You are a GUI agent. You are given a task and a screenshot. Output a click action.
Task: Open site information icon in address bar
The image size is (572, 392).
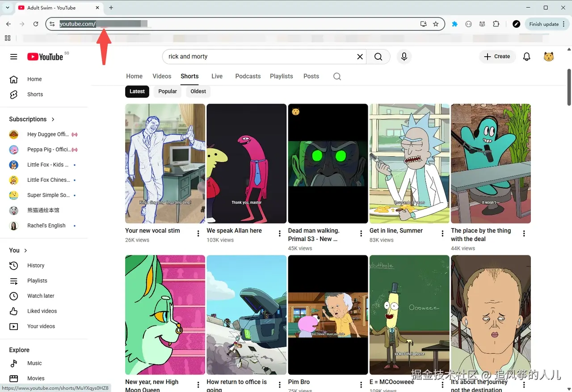tap(52, 24)
